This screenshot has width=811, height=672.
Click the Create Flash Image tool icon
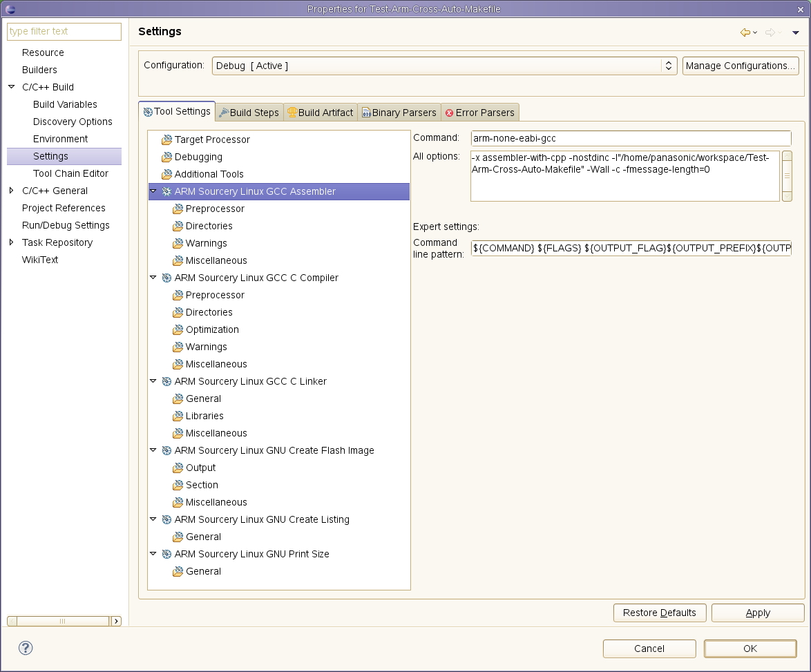pos(166,450)
